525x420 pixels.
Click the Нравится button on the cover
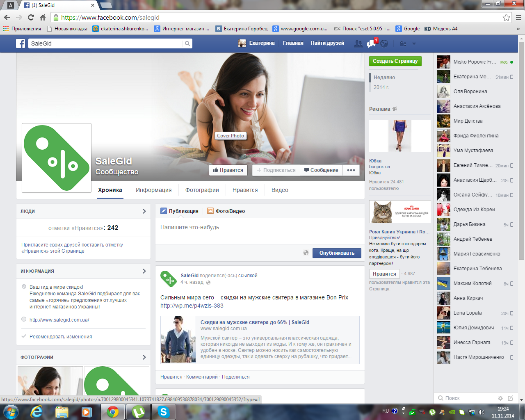pyautogui.click(x=228, y=170)
